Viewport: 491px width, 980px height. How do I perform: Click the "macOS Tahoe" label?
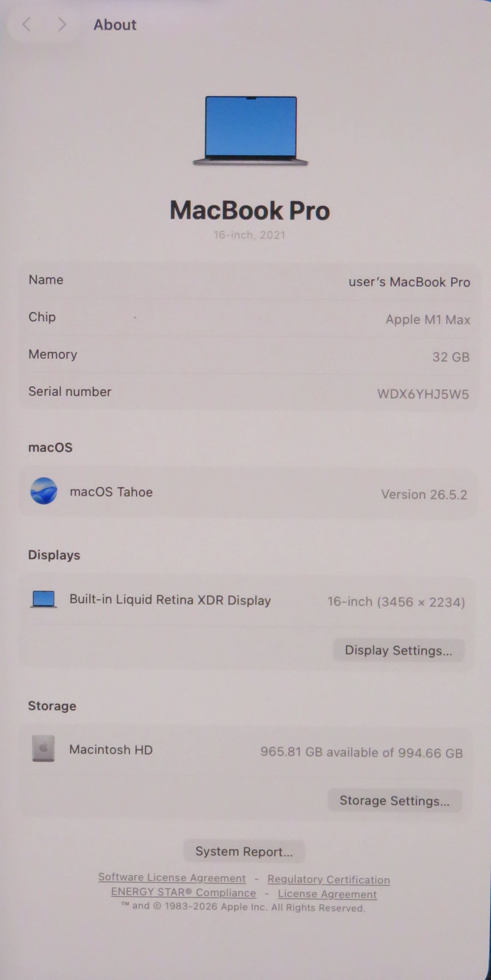[111, 492]
